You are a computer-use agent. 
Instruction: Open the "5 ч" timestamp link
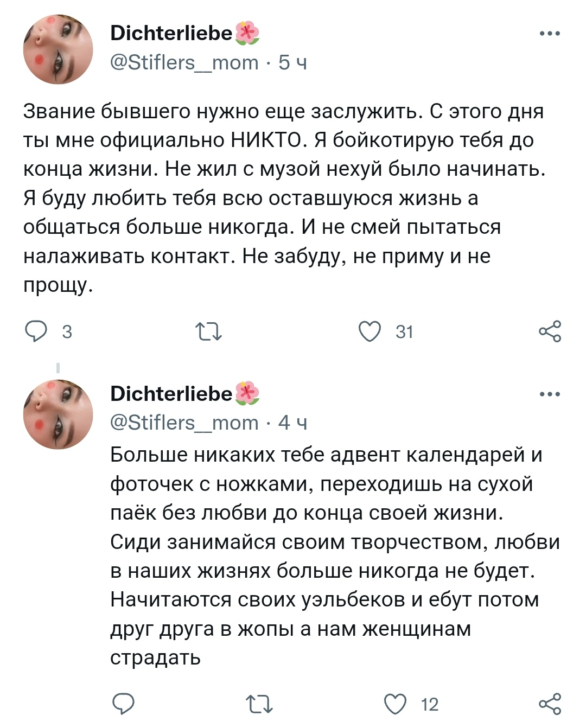pos(292,62)
